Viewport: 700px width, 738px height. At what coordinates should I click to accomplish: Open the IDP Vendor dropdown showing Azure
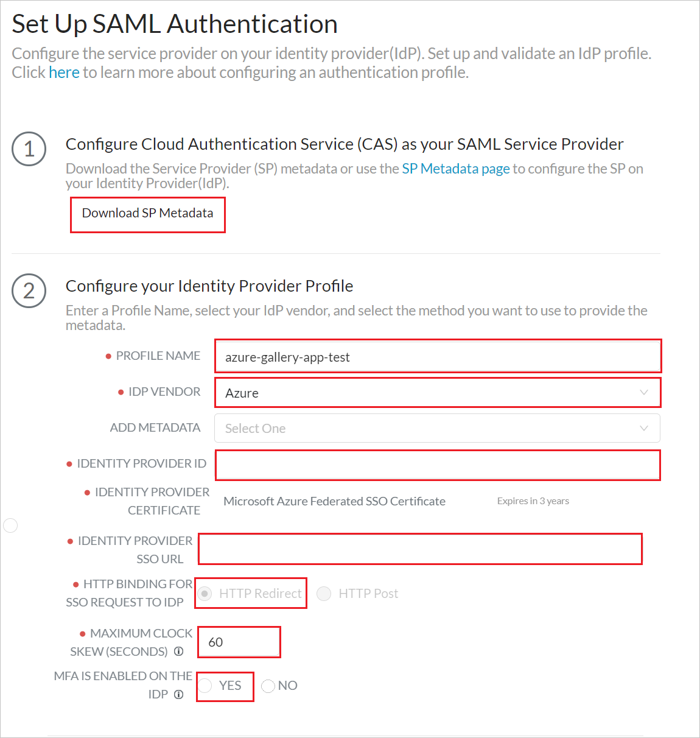(x=437, y=393)
